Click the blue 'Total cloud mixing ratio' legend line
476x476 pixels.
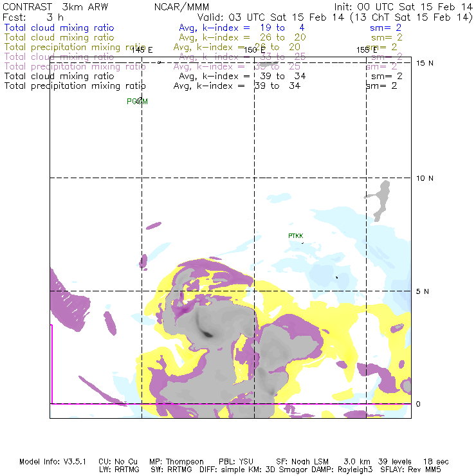point(59,28)
